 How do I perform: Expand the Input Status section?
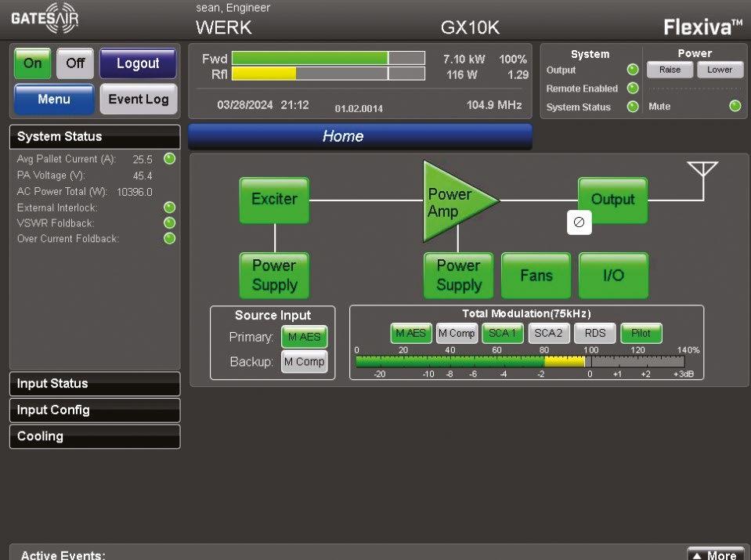point(95,384)
